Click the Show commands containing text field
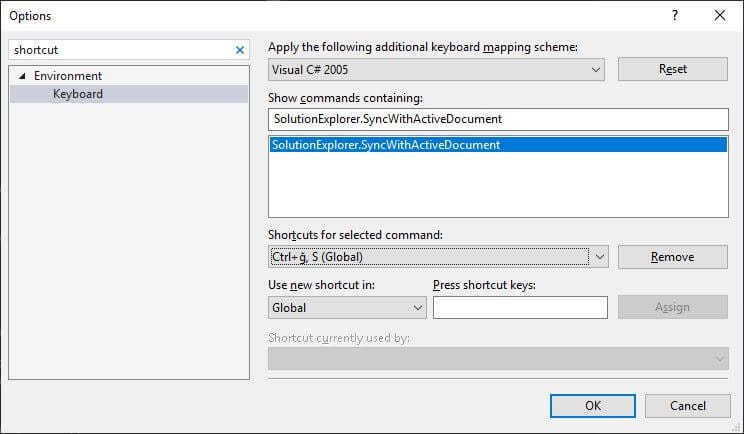 click(498, 119)
